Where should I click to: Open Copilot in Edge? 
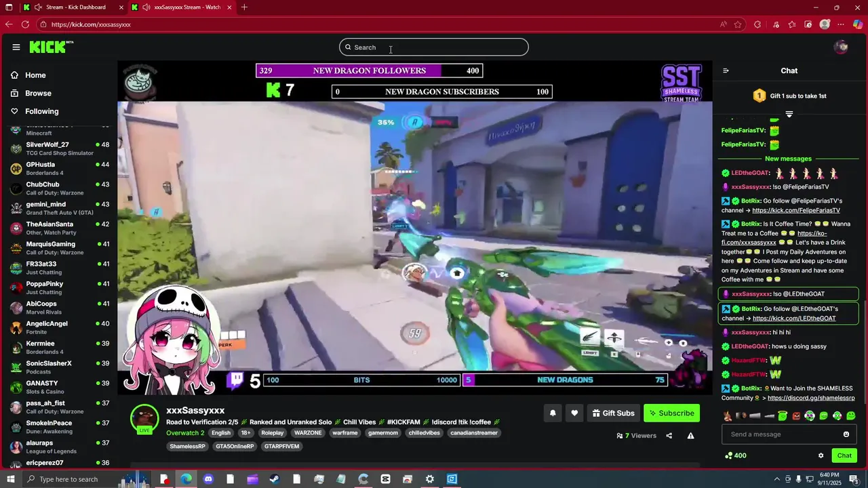(858, 24)
